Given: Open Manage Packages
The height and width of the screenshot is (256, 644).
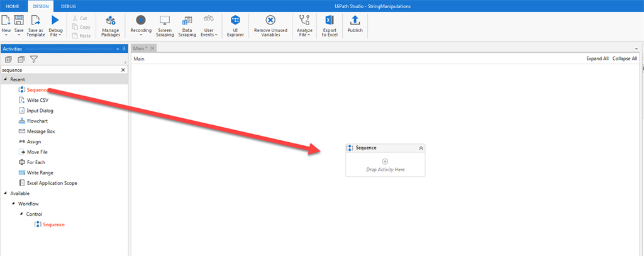Looking at the screenshot, I should point(111,26).
